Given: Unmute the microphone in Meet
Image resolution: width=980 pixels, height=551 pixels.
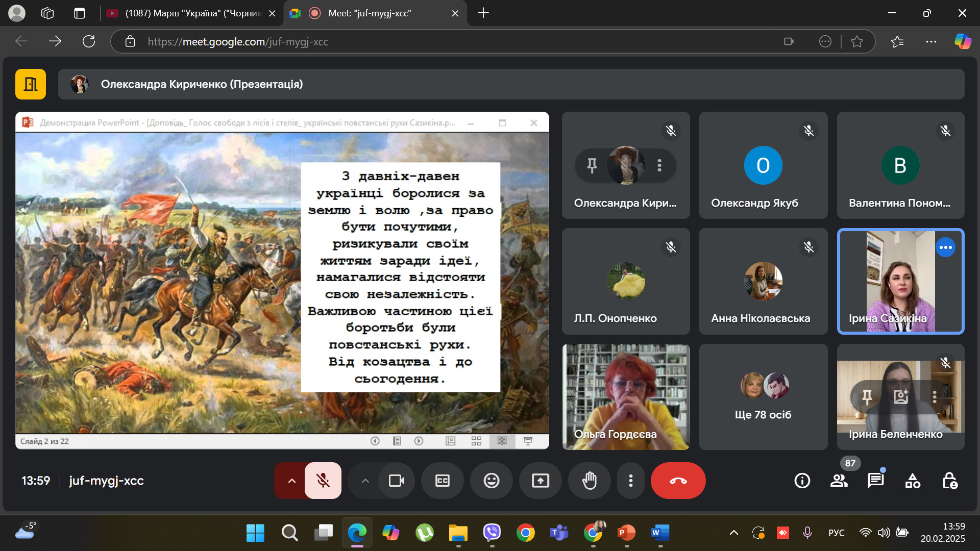Looking at the screenshot, I should pyautogui.click(x=323, y=481).
